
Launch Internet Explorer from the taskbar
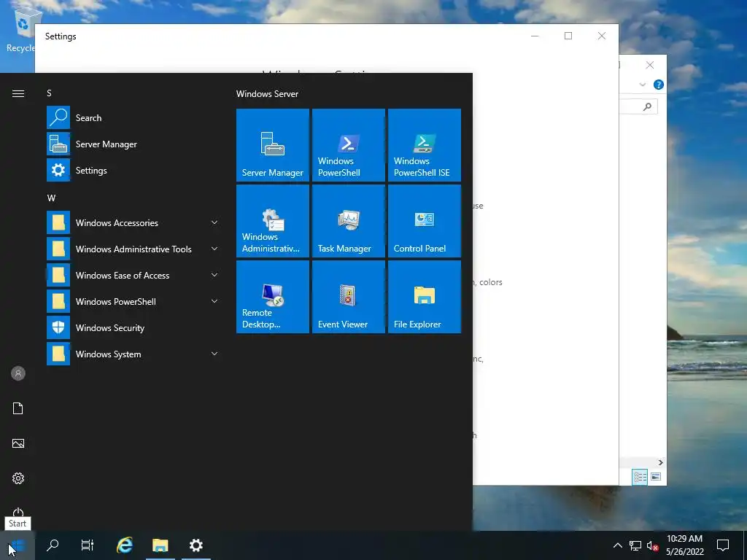[x=125, y=545]
